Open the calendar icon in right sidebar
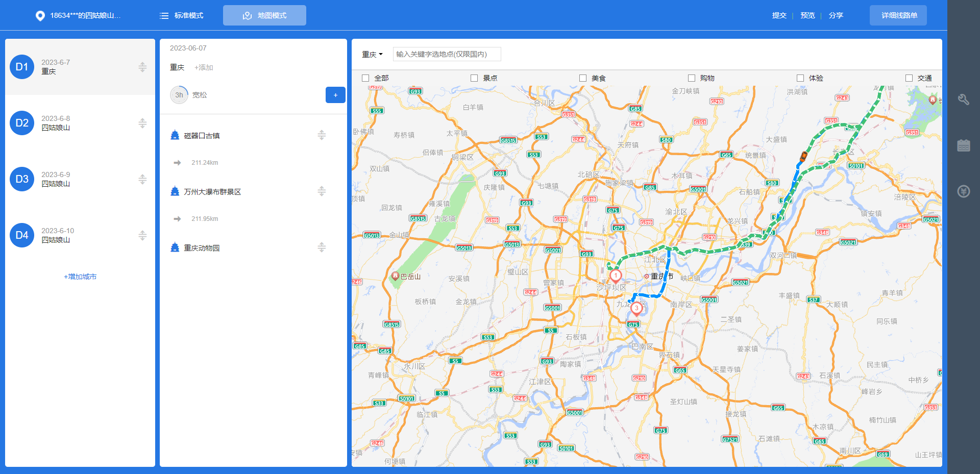The width and height of the screenshot is (980, 474). [x=964, y=145]
